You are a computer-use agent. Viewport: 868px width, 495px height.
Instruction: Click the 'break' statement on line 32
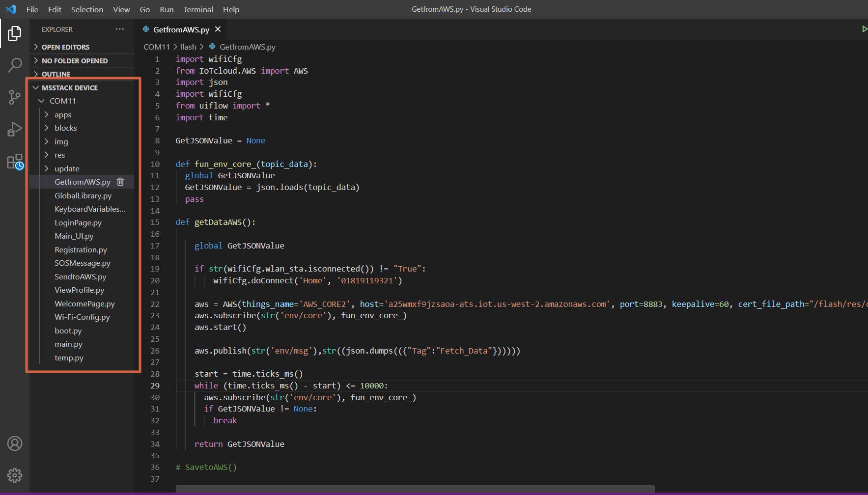click(225, 421)
